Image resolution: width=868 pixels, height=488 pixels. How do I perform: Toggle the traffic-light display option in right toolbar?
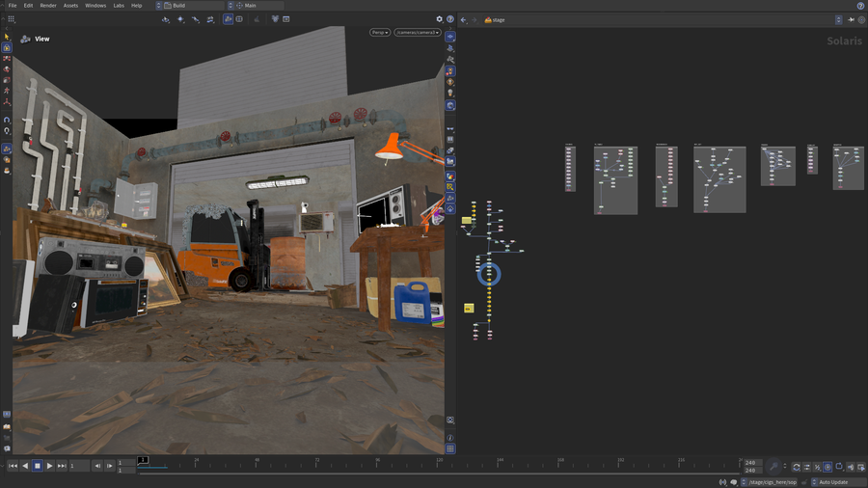point(450,71)
